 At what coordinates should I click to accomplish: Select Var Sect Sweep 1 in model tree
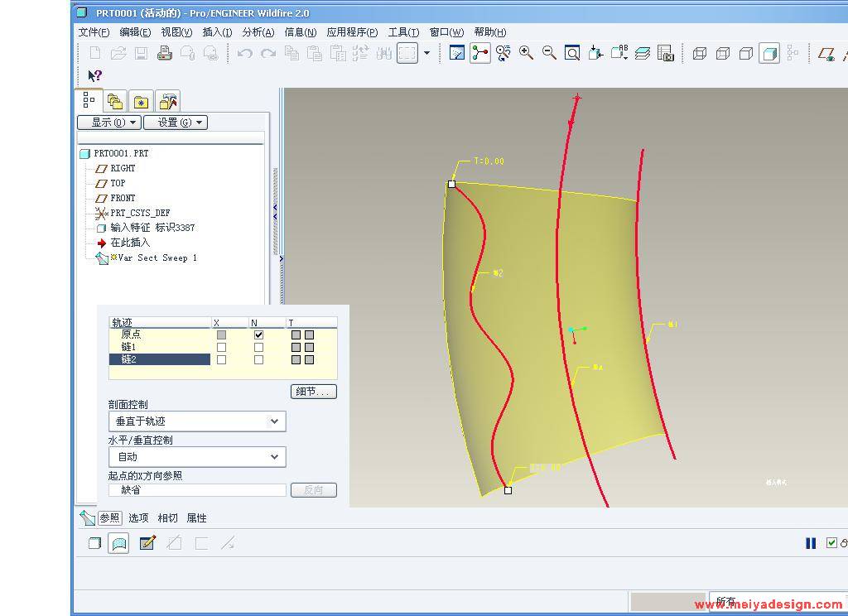pos(157,257)
